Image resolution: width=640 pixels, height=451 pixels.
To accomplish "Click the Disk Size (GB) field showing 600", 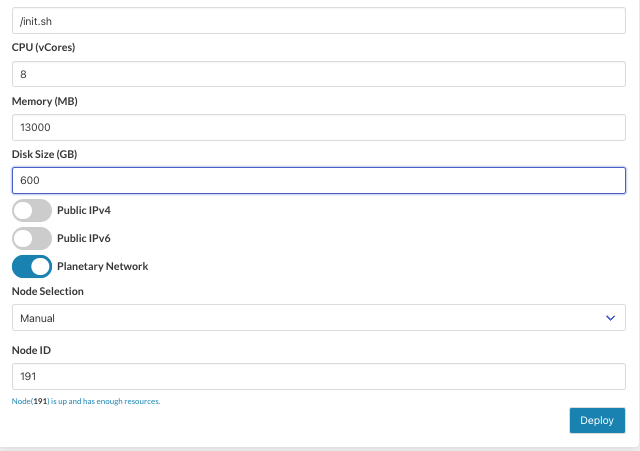I will click(x=319, y=180).
